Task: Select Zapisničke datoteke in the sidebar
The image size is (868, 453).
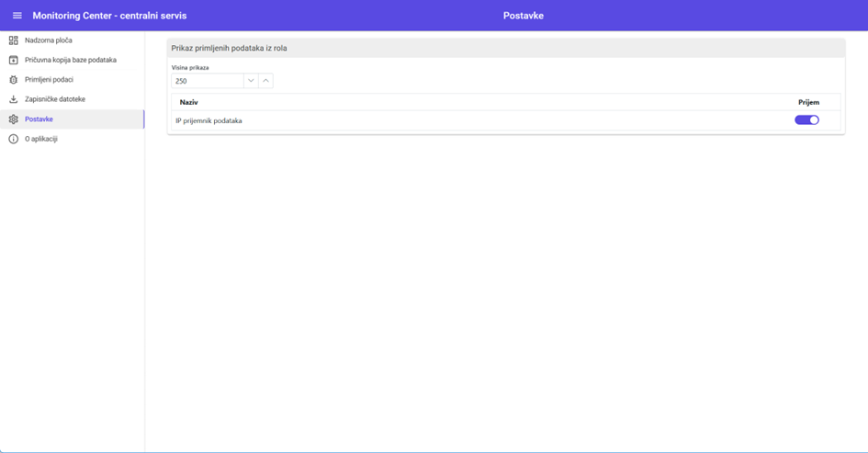Action: 55,99
